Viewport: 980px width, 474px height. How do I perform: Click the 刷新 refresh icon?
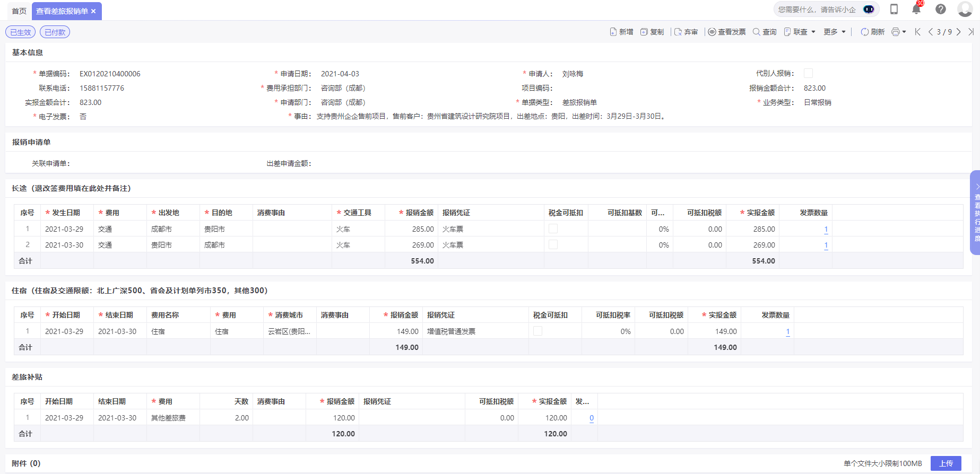coord(872,32)
